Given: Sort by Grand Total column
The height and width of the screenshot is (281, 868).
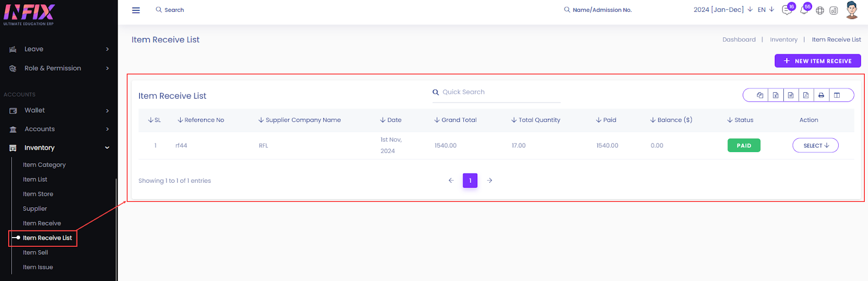Looking at the screenshot, I should 455,120.
